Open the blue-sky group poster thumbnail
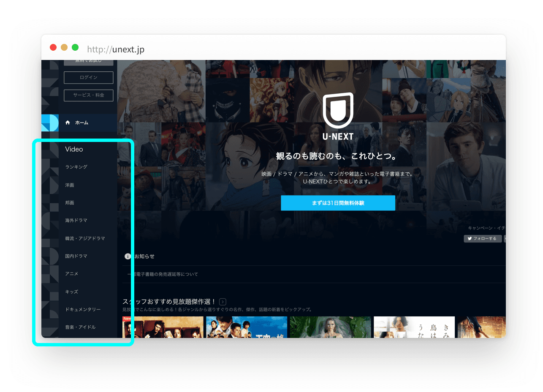Viewport: 543px width, 392px height. coord(247,327)
